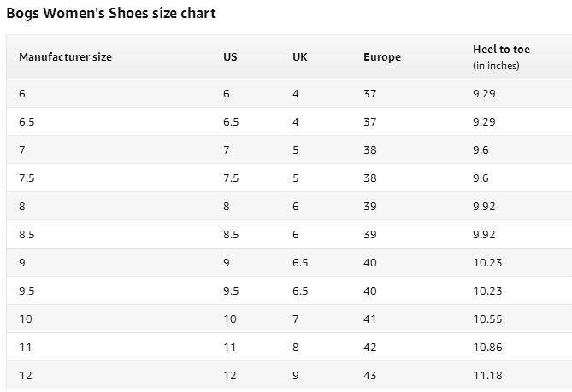Click the 'Bogs Women's Shoes size chart' title
This screenshot has height=392, width=572.
pyautogui.click(x=111, y=14)
